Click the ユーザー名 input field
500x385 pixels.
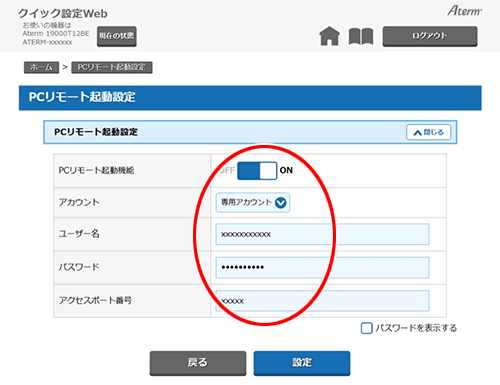tap(322, 234)
